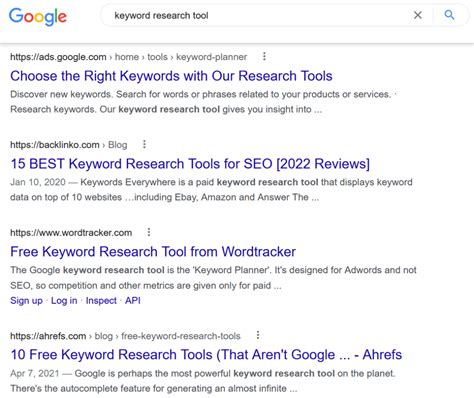Click the Google logo
The image size is (474, 398).
38,16
